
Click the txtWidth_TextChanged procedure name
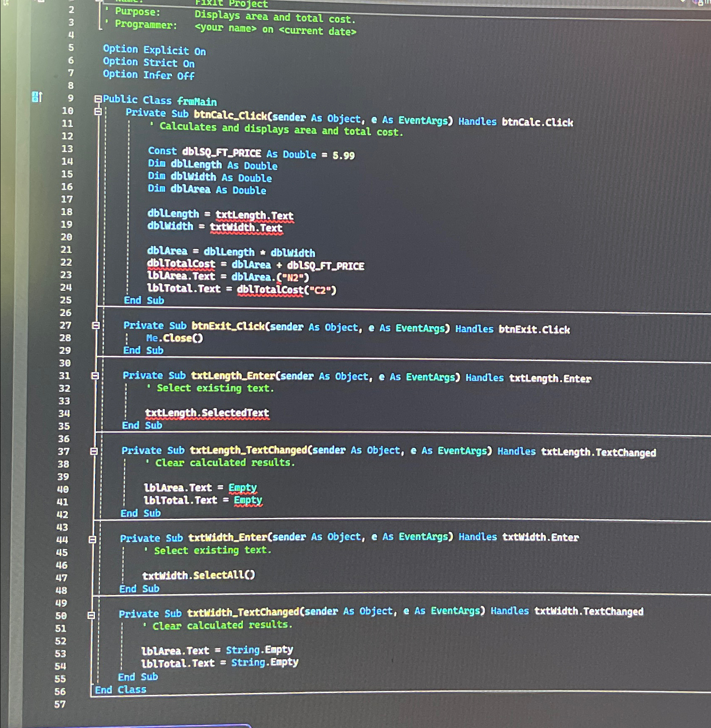coord(243,612)
